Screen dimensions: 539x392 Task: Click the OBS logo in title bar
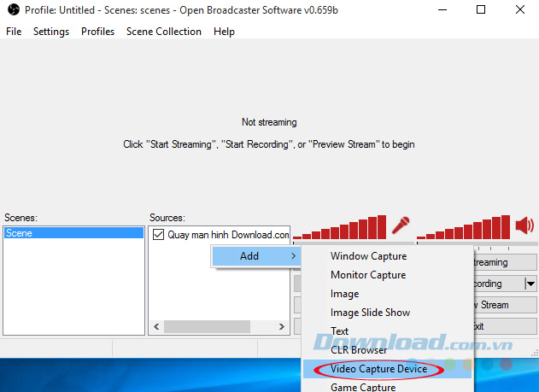[x=14, y=9]
